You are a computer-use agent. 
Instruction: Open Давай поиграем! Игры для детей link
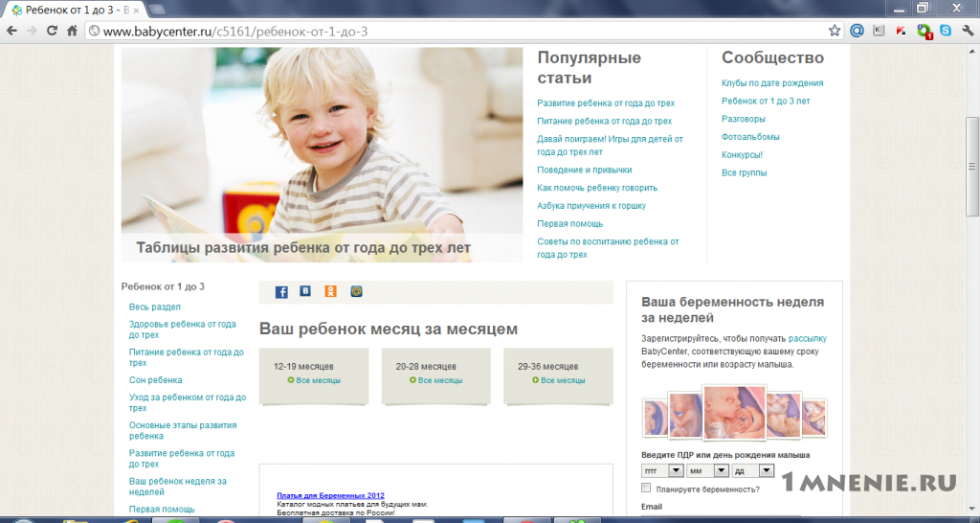point(610,146)
